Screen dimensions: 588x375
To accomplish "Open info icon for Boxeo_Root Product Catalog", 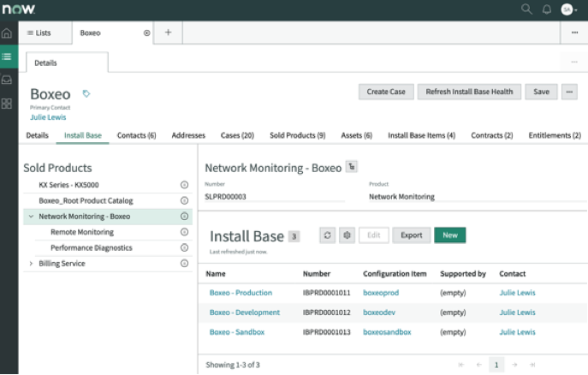I will [x=184, y=200].
